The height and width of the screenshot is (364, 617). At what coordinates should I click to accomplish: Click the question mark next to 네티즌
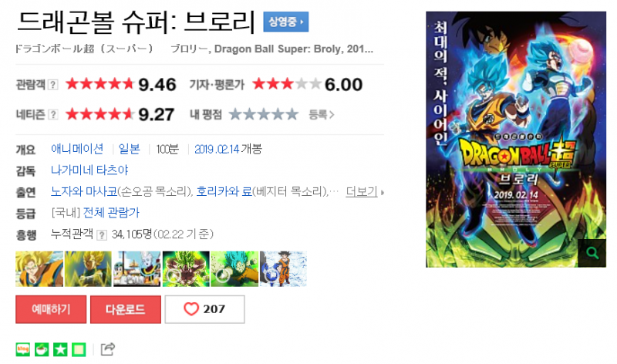click(52, 114)
